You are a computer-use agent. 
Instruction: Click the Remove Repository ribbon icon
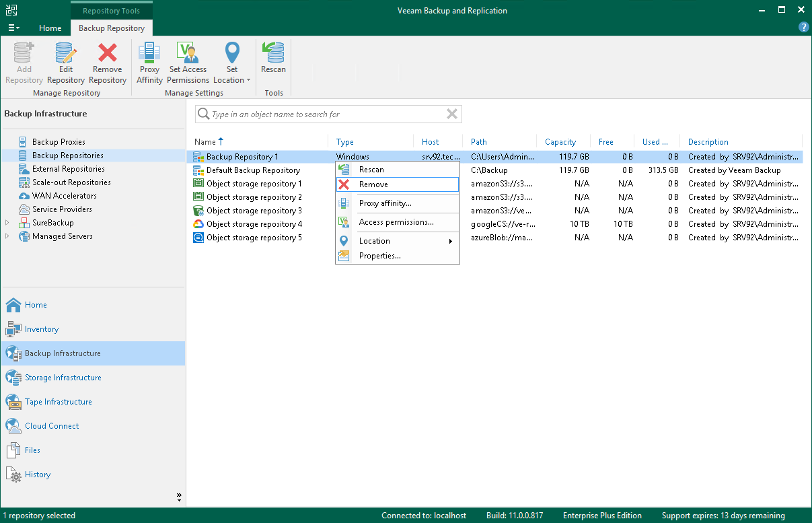pos(108,63)
